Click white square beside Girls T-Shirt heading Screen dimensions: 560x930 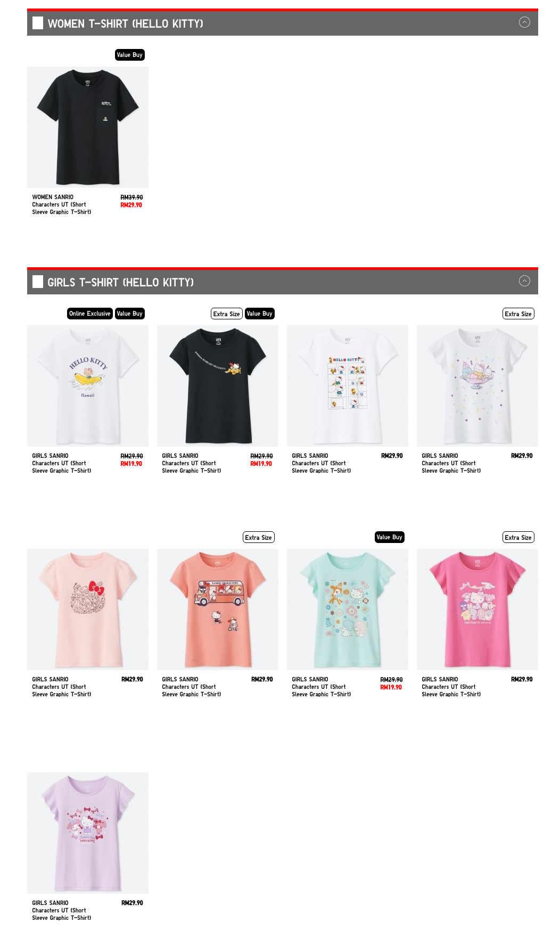pos(38,282)
